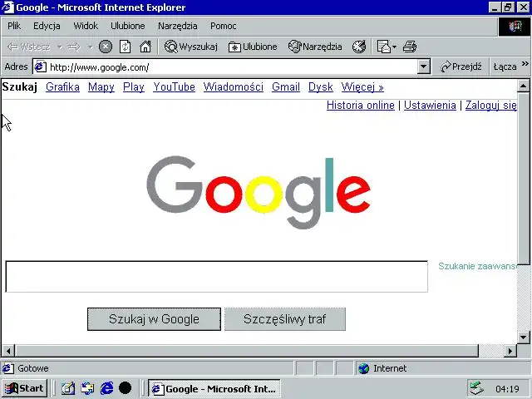
Task: Expand the Łącza links bar chevron
Action: [525, 64]
